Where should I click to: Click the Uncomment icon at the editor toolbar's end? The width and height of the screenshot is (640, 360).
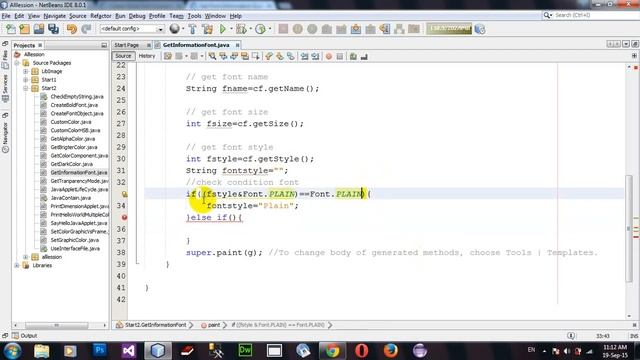[364, 56]
